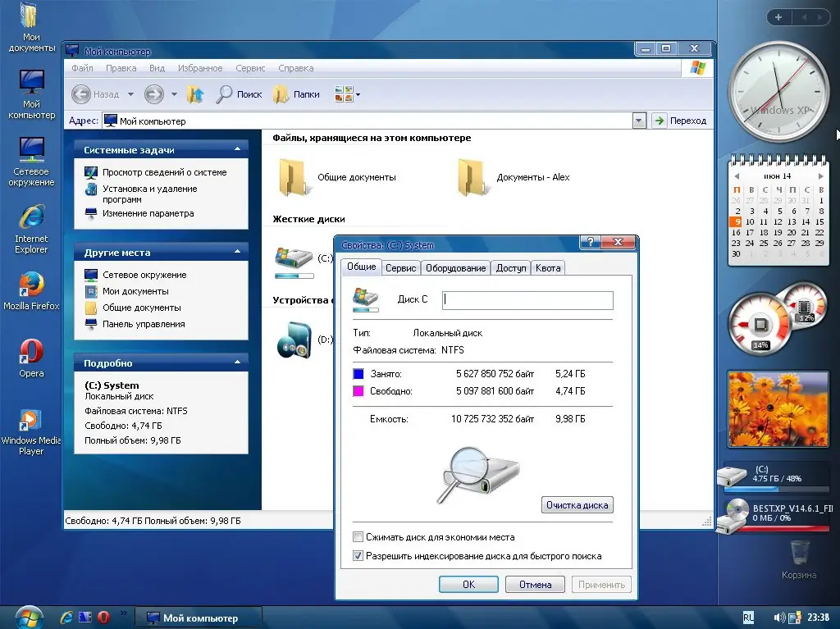The image size is (840, 629).
Task: Open Установка и удаление программ link
Action: coord(150,194)
